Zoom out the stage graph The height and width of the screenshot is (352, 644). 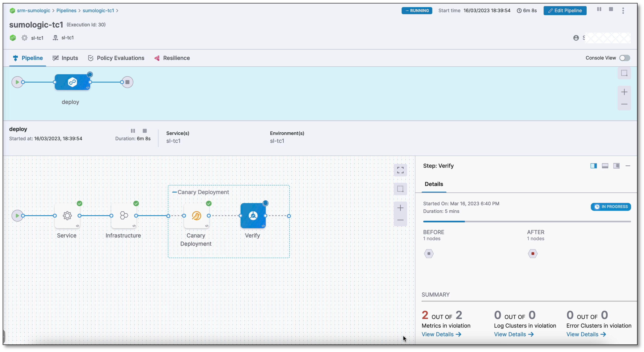click(624, 104)
